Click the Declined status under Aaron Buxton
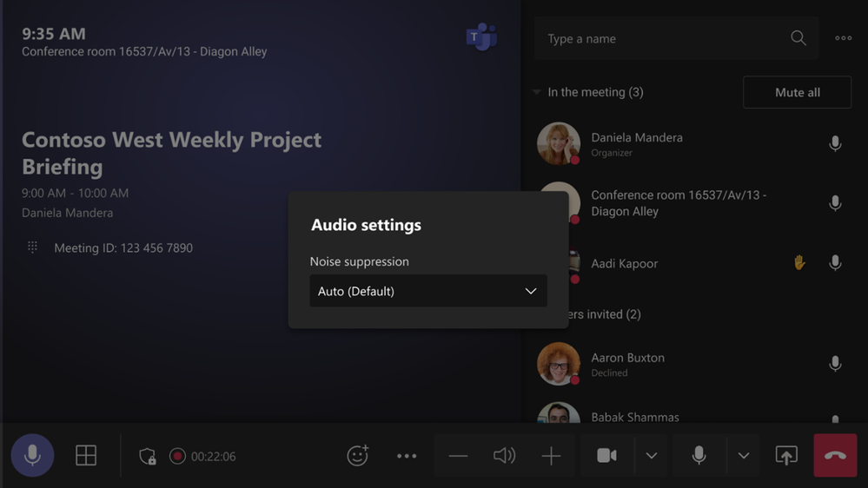This screenshot has height=488, width=868. pyautogui.click(x=609, y=373)
